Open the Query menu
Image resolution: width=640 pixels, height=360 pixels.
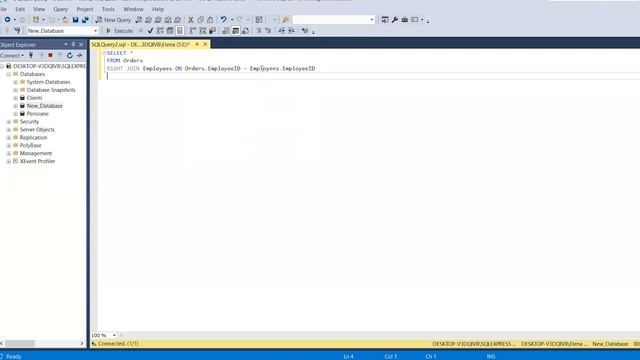point(60,9)
